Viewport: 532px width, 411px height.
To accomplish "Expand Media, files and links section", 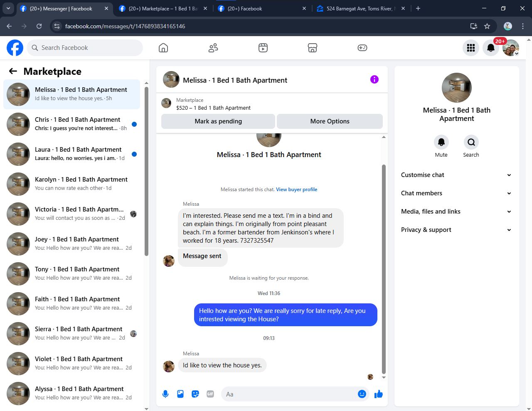I will (x=456, y=212).
